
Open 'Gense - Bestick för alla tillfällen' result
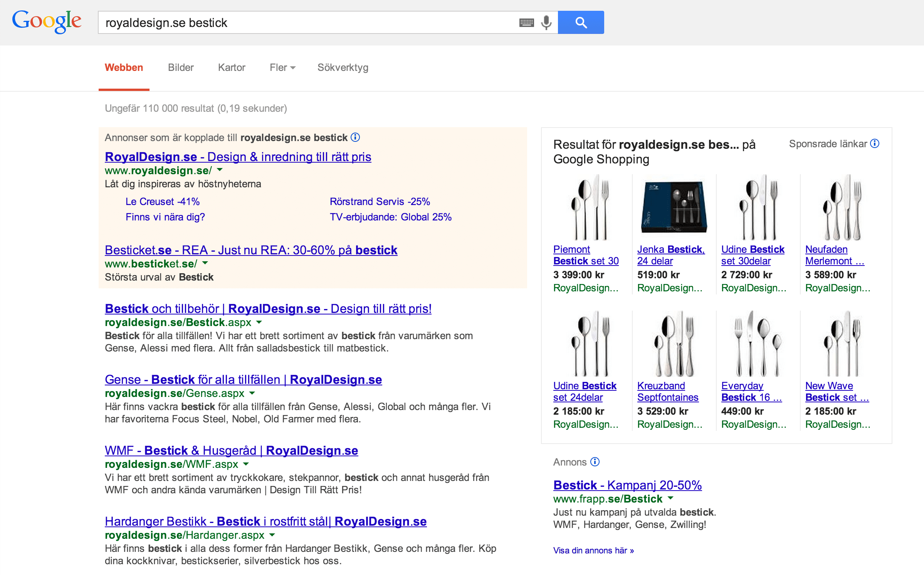(244, 380)
